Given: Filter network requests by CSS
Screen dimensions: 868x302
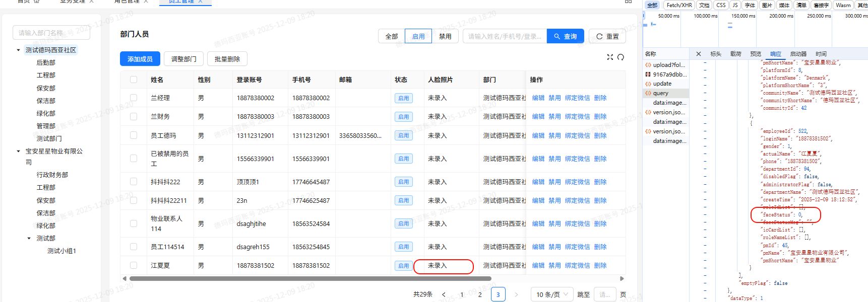Looking at the screenshot, I should tap(721, 5).
